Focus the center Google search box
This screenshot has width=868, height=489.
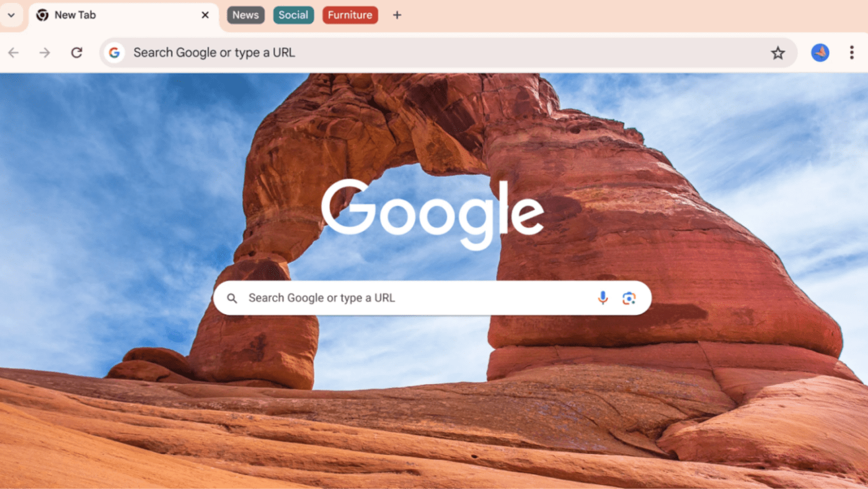[432, 298]
